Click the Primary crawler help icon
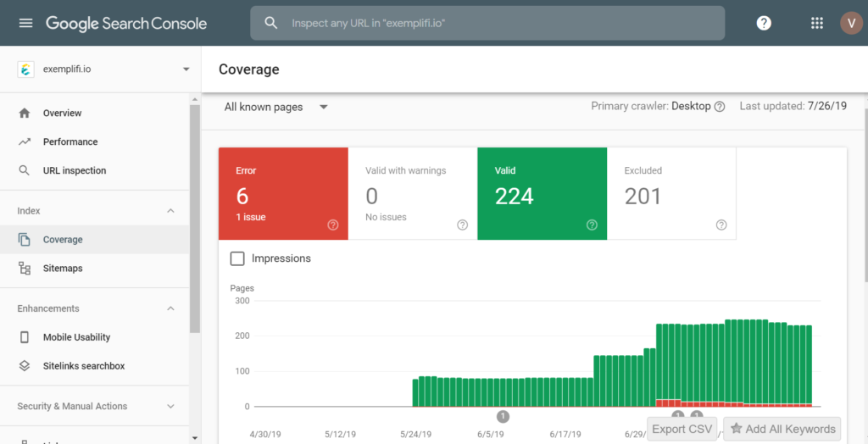868x444 pixels. pyautogui.click(x=719, y=107)
